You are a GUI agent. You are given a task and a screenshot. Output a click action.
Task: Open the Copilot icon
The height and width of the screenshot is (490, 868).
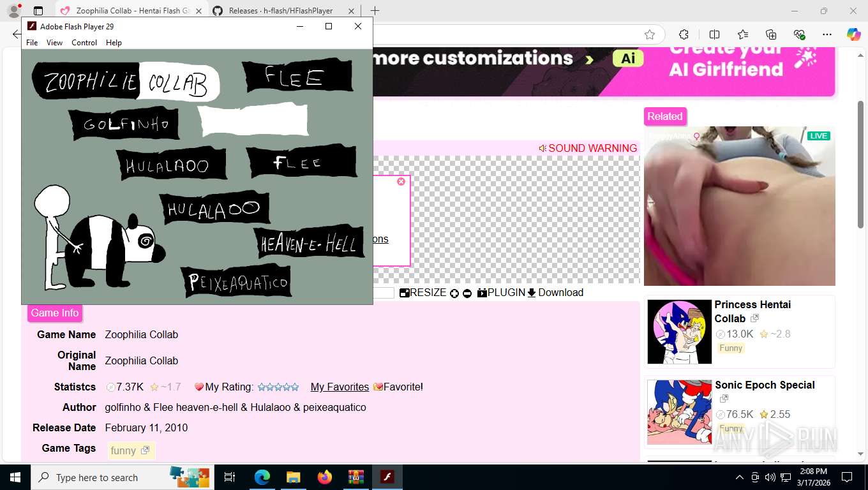click(x=853, y=34)
